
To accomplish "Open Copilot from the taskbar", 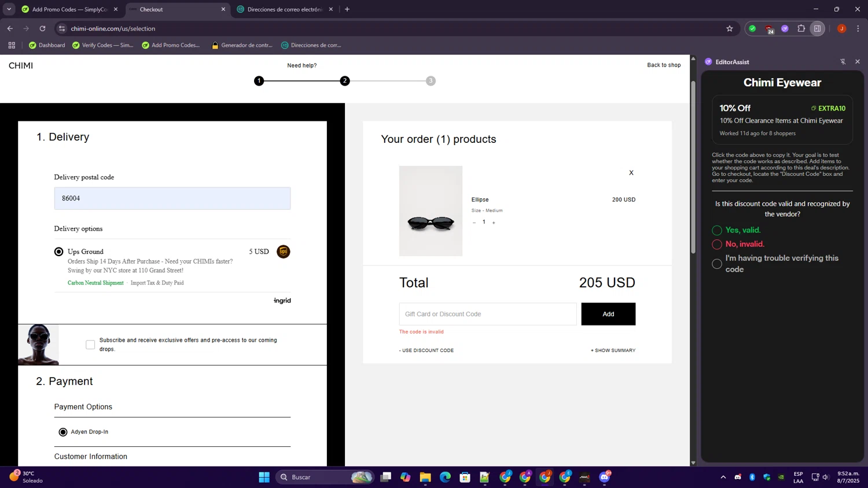I will click(x=405, y=477).
